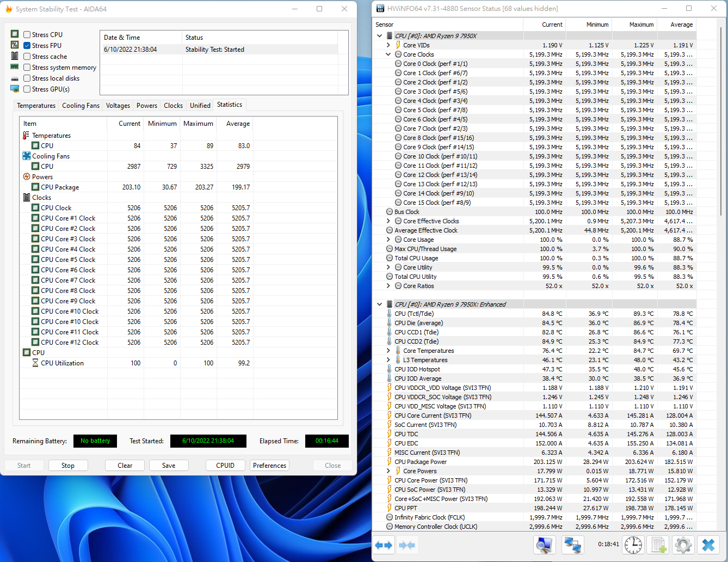
Task: Expand Core Ratios row
Action: click(x=388, y=286)
